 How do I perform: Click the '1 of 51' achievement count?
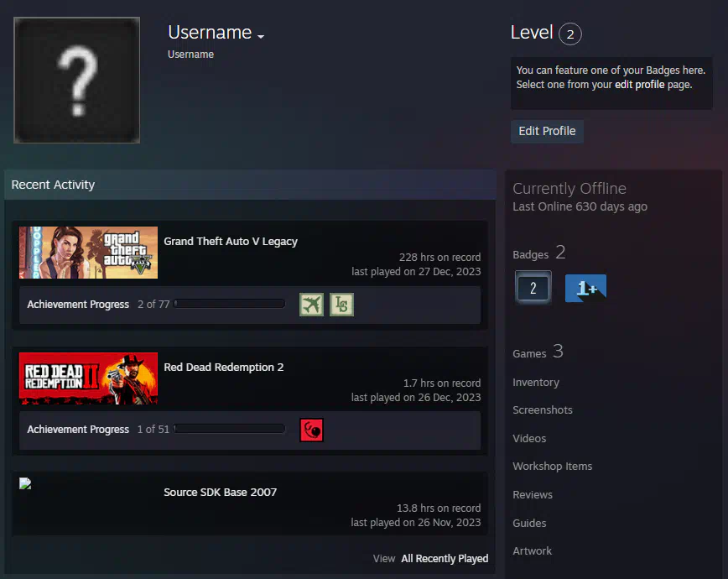(x=153, y=430)
